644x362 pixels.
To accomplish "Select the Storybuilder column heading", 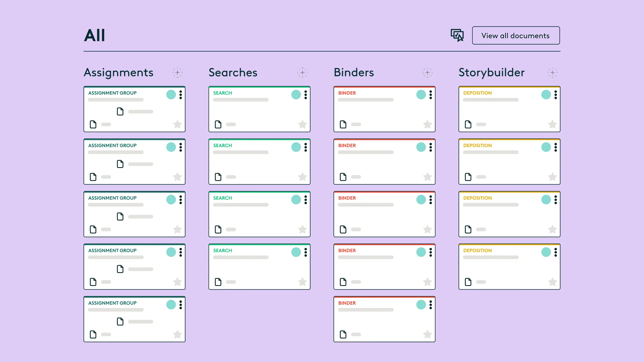I will tap(491, 72).
